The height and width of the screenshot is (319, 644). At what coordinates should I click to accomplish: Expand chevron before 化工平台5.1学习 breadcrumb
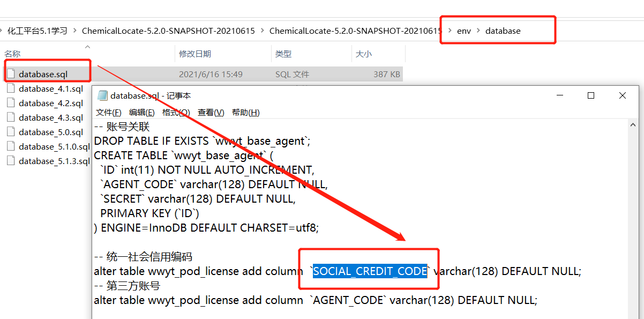(x=2, y=31)
